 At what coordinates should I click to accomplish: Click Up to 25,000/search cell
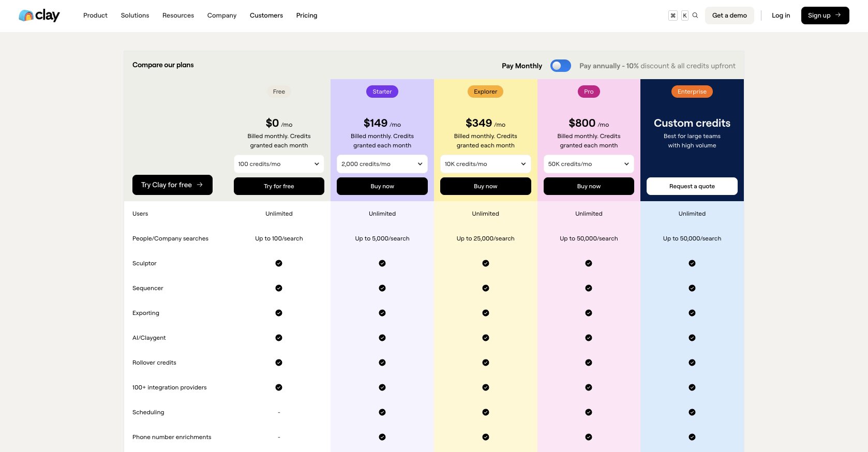[x=486, y=238]
